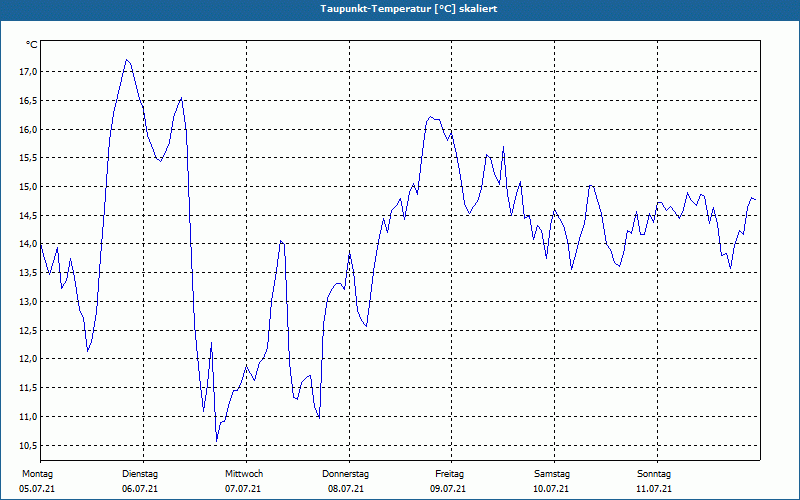Click the 08.07.21 date label

[x=346, y=489]
